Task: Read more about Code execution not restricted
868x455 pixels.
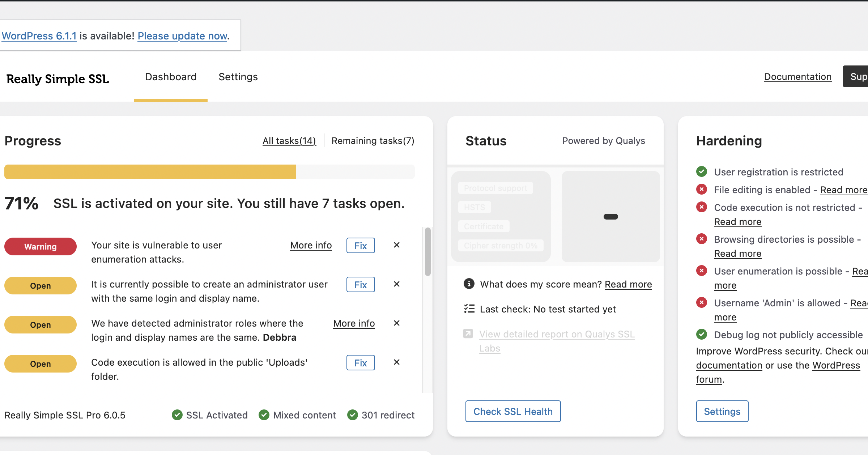Action: pos(738,222)
